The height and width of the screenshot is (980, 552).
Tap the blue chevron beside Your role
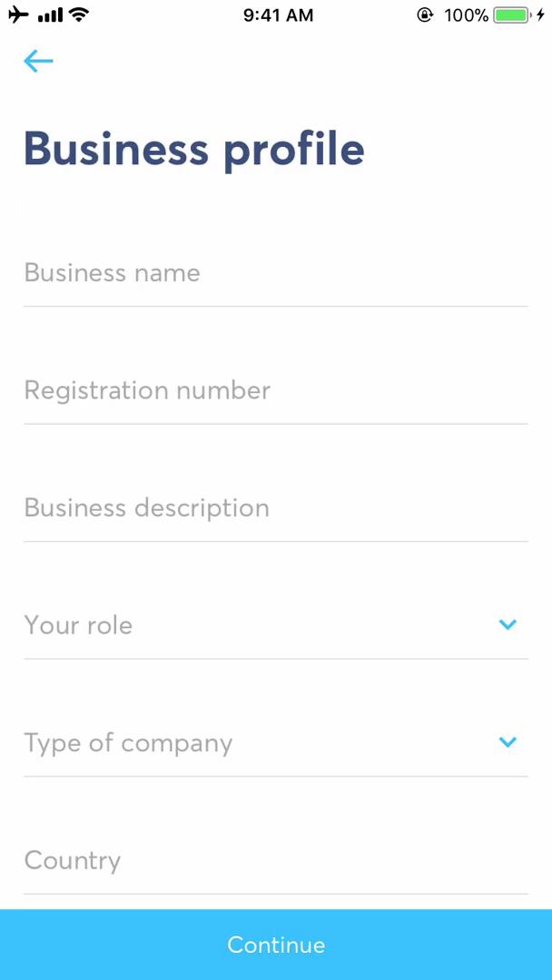point(508,624)
